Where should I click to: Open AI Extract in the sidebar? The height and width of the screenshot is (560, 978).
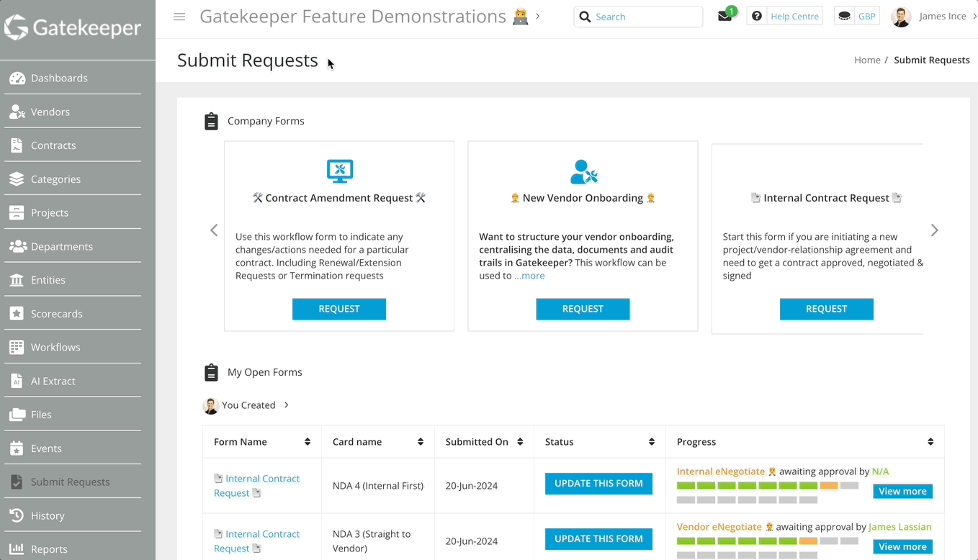click(53, 381)
